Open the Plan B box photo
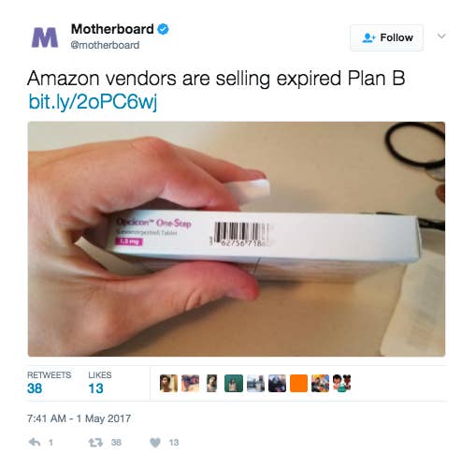Viewport: 476px width, 469px height. click(237, 239)
